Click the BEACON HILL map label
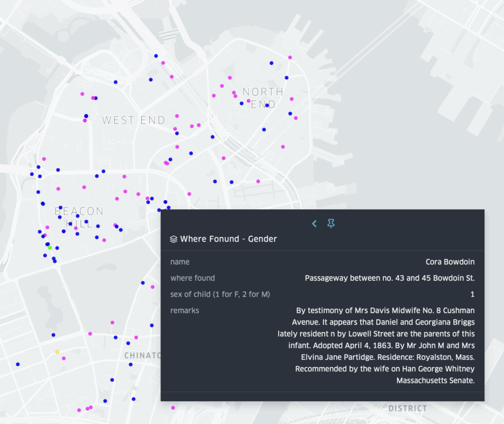This screenshot has width=504, height=424. pos(79,218)
